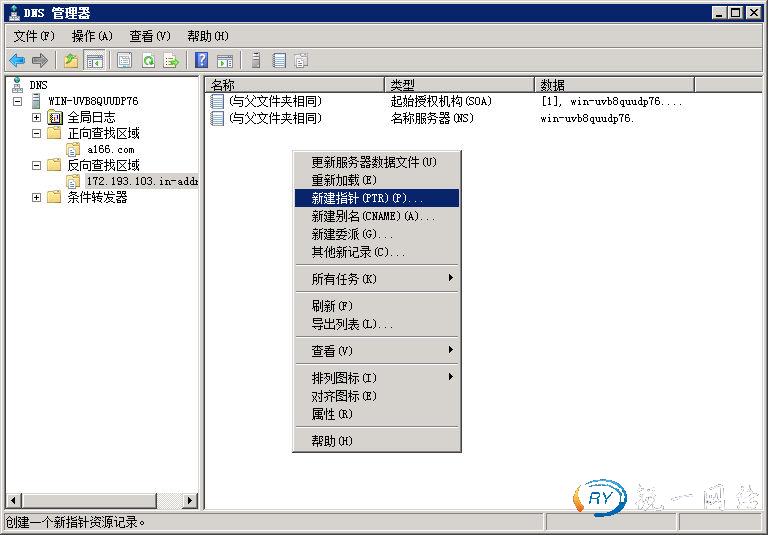Click the new record notepad toolbar icon
This screenshot has width=768, height=535.
(279, 61)
